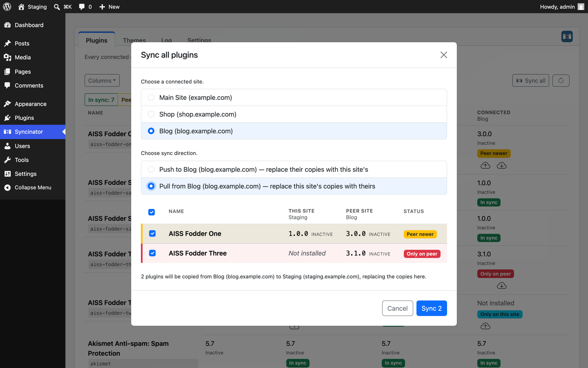
Task: Click the push cloud-upload icon for Fodder One
Action: click(x=485, y=166)
